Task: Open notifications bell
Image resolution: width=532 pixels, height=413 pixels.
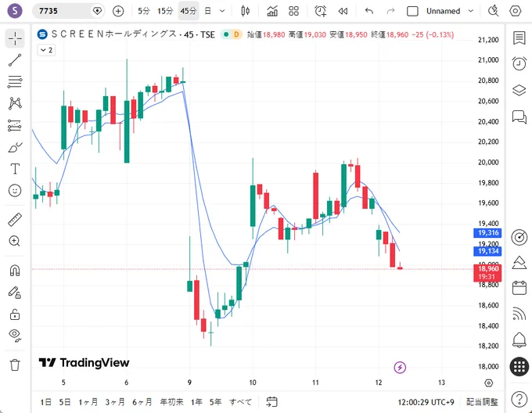Action: (x=519, y=339)
